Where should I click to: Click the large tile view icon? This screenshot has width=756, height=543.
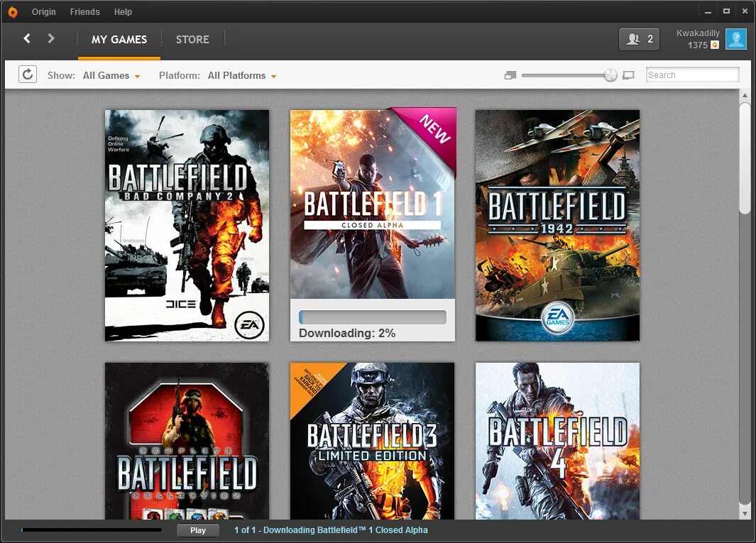point(628,75)
